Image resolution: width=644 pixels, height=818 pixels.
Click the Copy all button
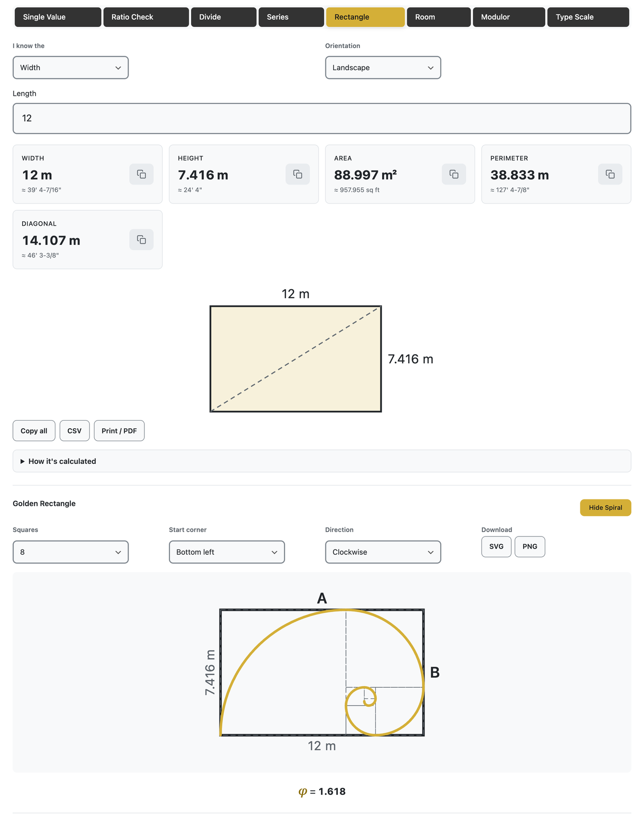coord(34,431)
